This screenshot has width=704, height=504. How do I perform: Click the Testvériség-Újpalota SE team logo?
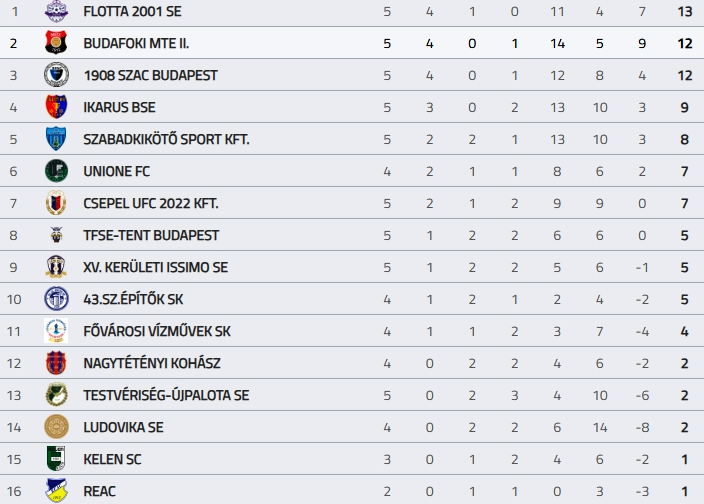(x=56, y=395)
